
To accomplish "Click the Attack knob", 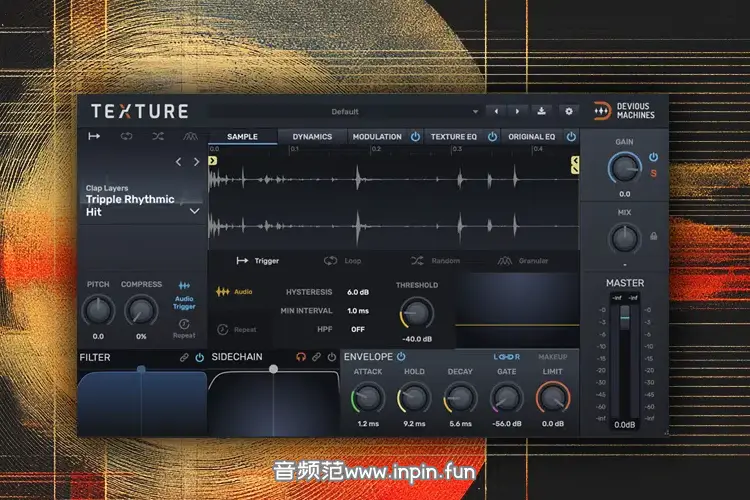I will (368, 398).
